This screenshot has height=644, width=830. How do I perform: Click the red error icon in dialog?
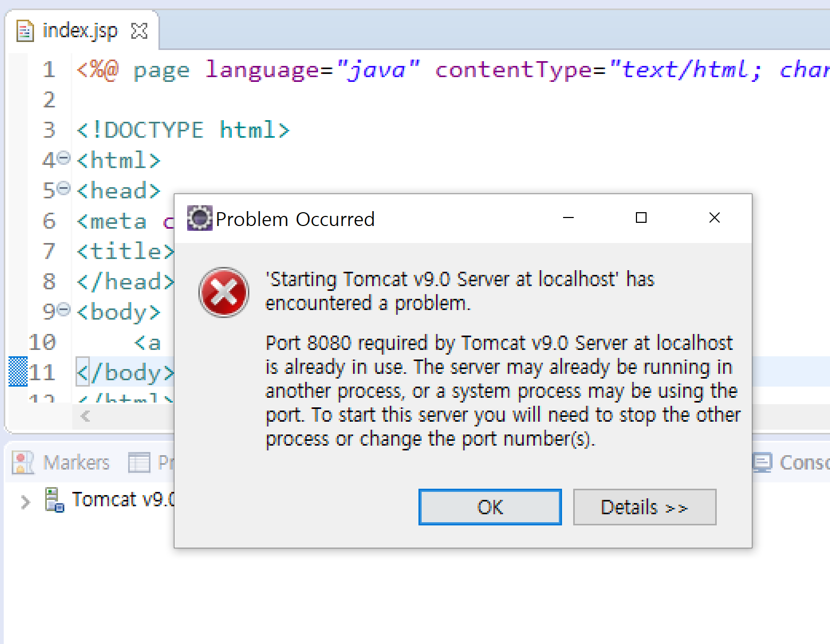click(x=224, y=292)
